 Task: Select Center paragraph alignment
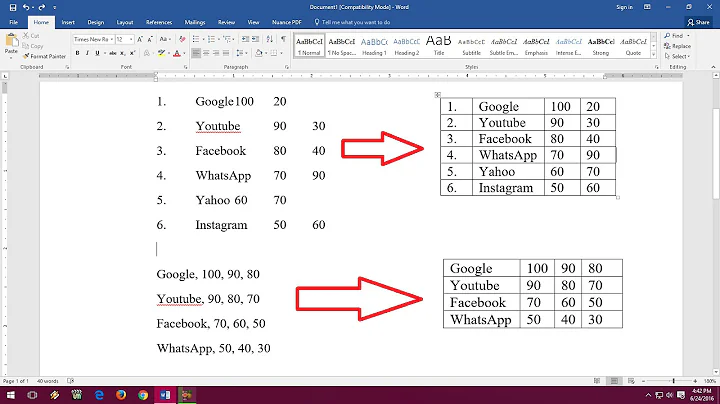pos(206,53)
